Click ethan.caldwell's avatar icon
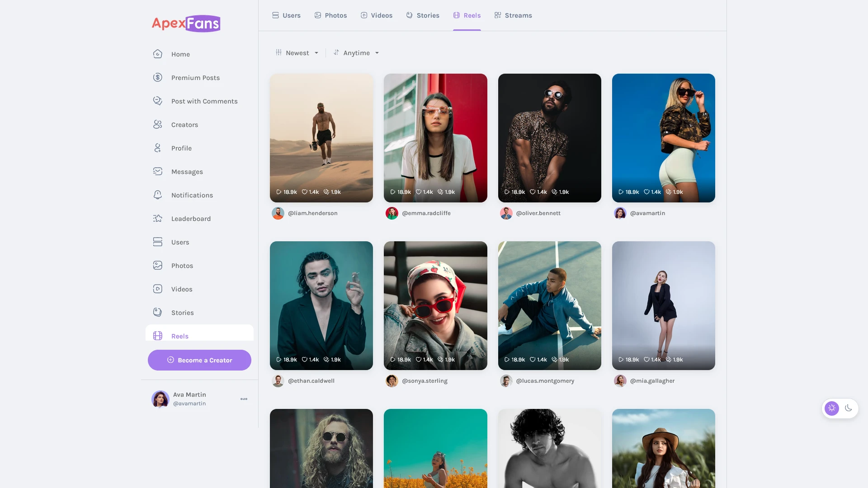The width and height of the screenshot is (868, 488). 278,381
